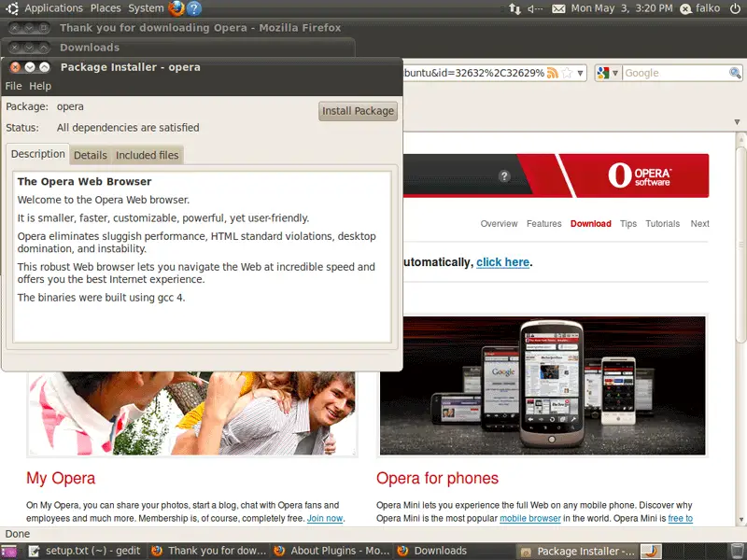Viewport: 747px width, 560px height.
Task: Switch to setup.txt gedit in taskbar
Action: 86,552
